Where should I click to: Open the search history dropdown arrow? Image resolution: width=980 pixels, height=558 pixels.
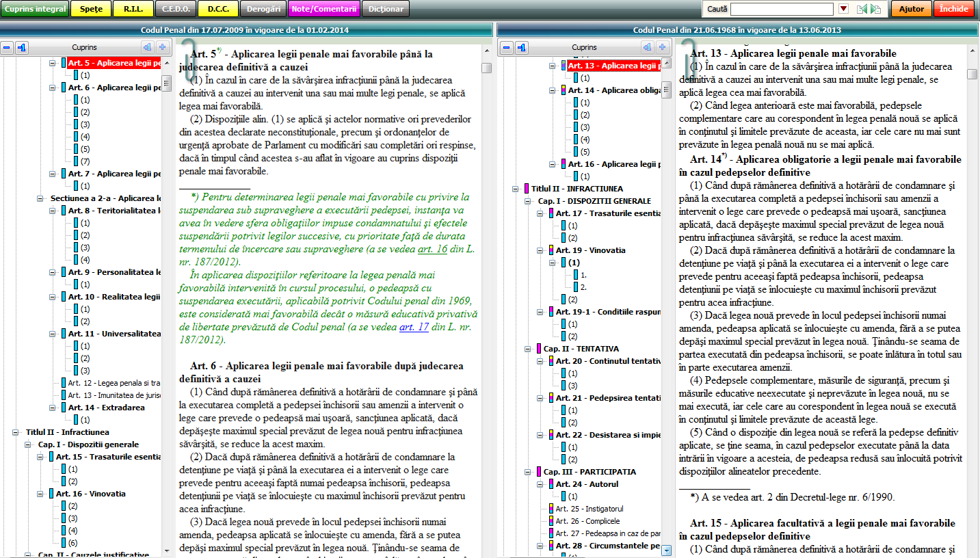843,9
